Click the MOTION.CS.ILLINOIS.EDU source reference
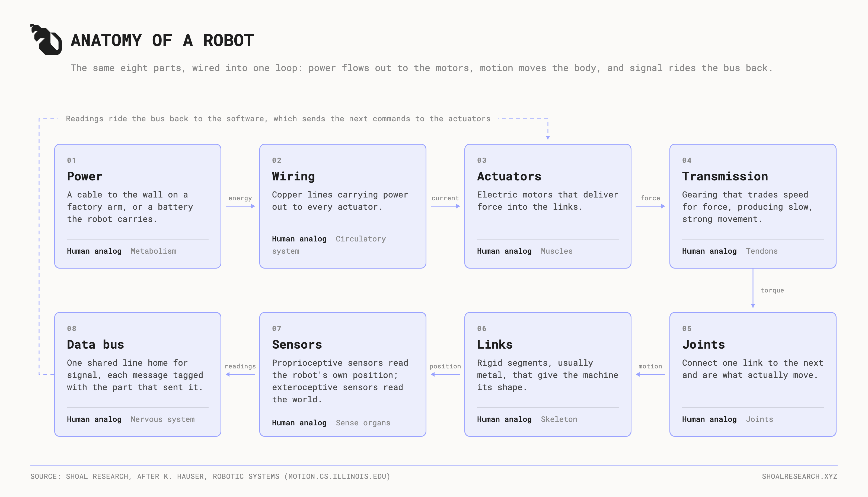The width and height of the screenshot is (868, 497). click(x=337, y=476)
